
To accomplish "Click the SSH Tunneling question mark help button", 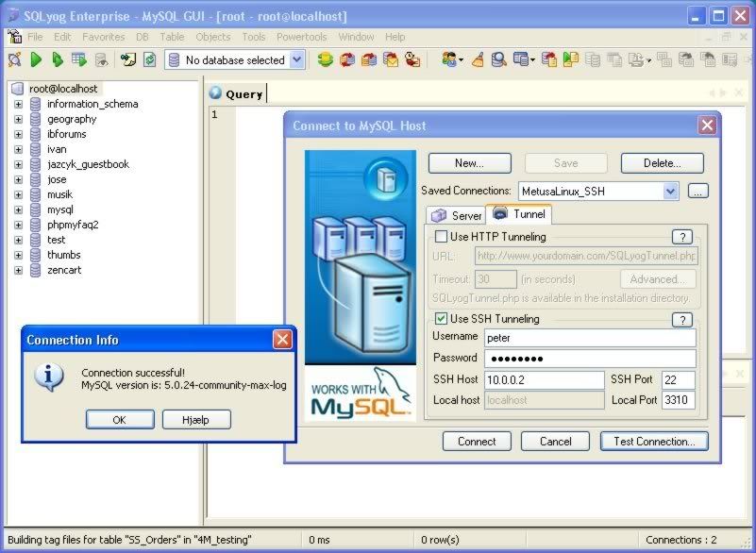I will (682, 320).
